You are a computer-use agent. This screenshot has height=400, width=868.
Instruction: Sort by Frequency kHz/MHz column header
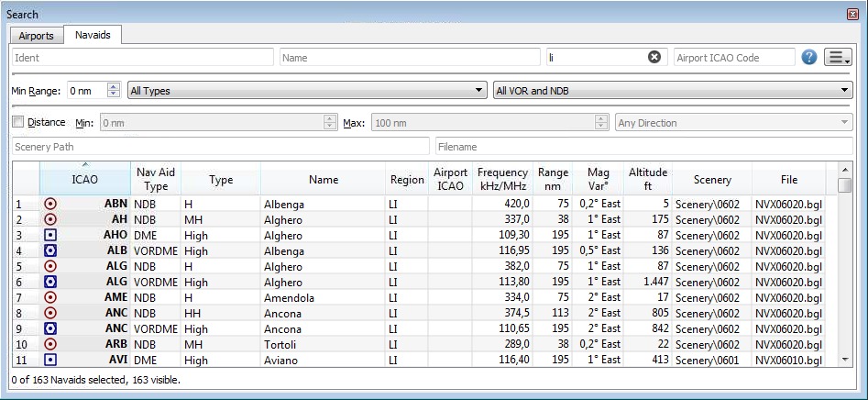[502, 179]
